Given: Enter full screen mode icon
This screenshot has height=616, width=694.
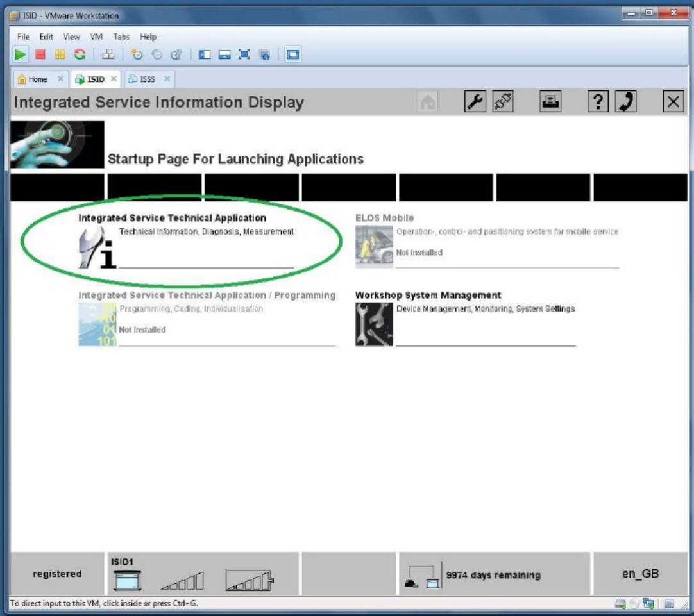Looking at the screenshot, I should pos(244,54).
